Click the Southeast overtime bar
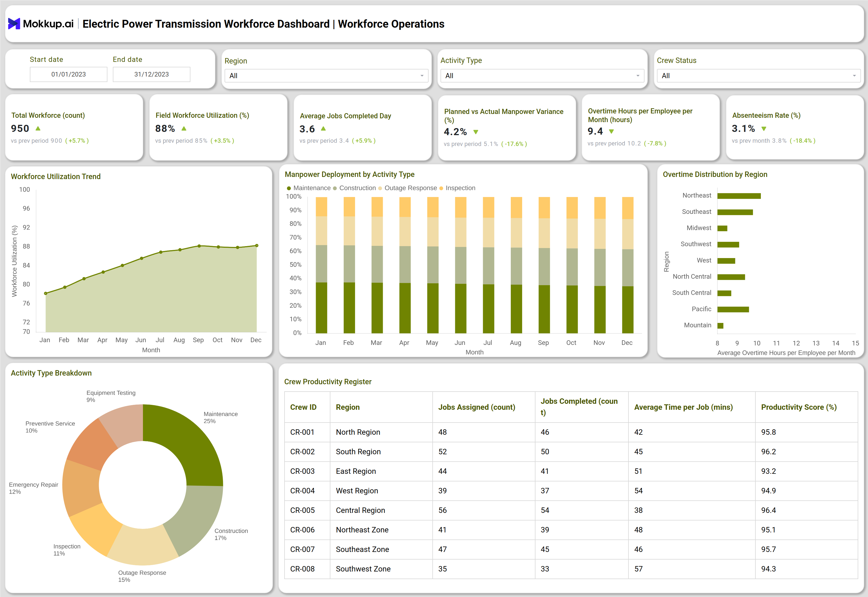Screen dimensions: 868x597 click(x=735, y=212)
